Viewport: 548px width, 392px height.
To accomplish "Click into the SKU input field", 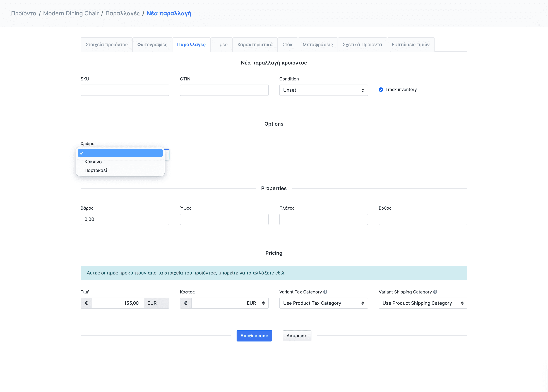I will [x=125, y=90].
